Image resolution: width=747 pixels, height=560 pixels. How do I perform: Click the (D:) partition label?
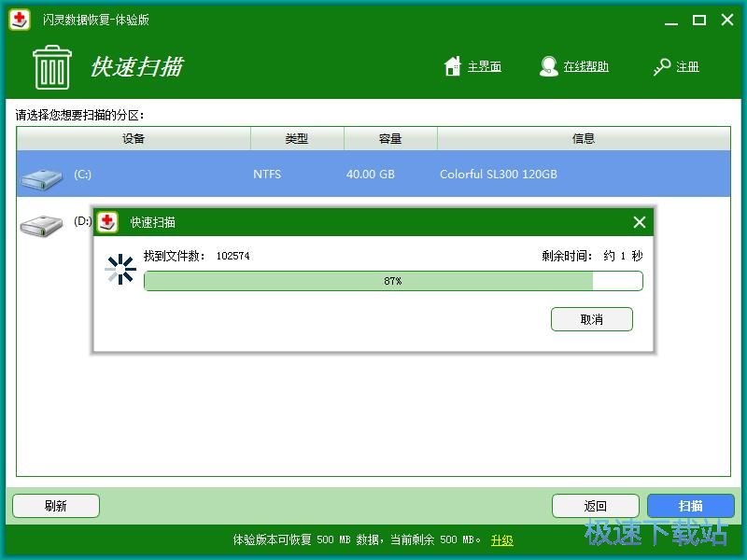point(82,221)
